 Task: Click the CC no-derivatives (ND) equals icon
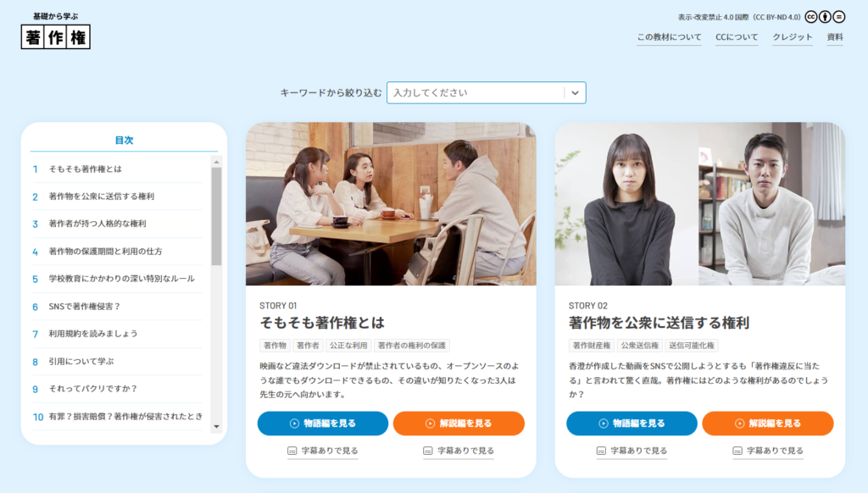point(838,16)
